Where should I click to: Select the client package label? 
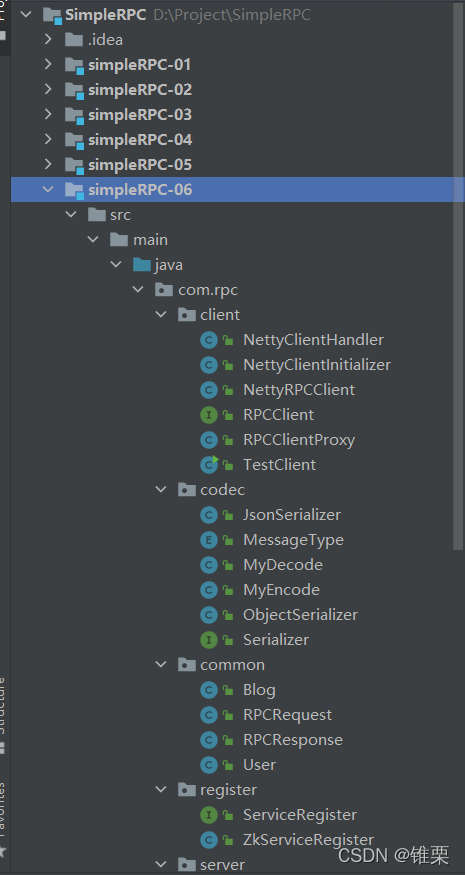tap(220, 315)
